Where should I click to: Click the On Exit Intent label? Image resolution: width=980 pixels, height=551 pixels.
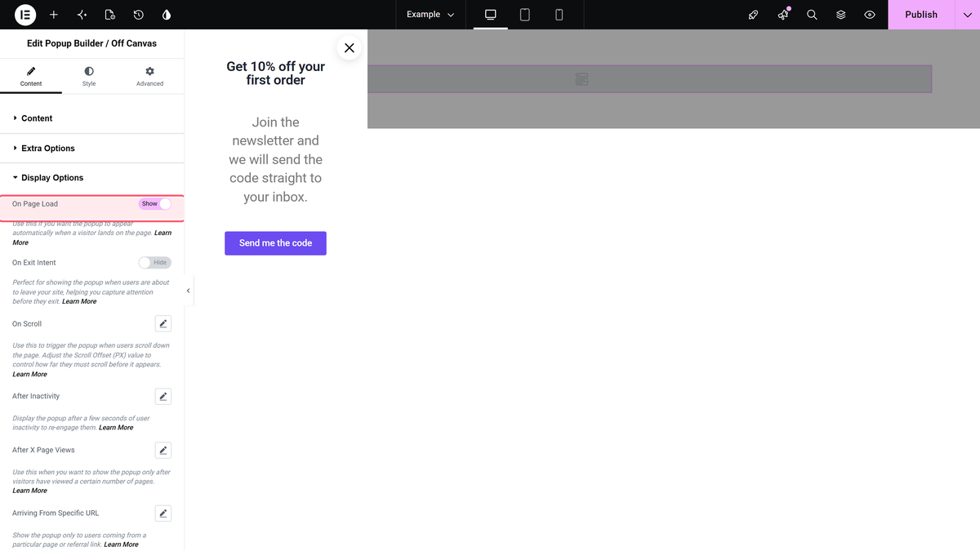pyautogui.click(x=34, y=263)
